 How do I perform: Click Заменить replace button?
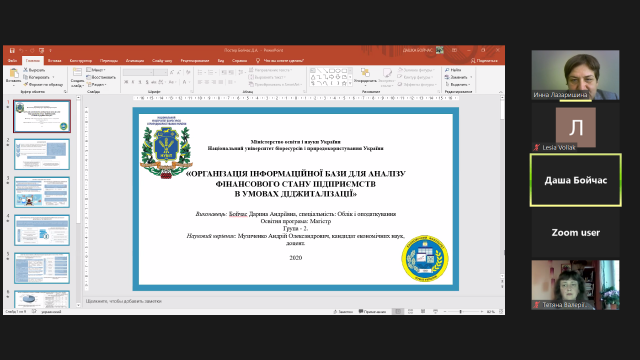458,77
